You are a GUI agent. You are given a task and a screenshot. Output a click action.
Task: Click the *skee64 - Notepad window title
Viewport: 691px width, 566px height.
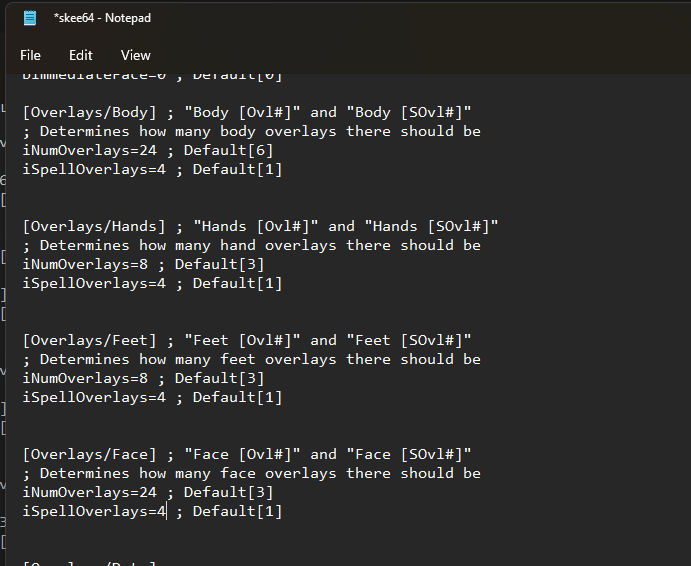(x=102, y=18)
